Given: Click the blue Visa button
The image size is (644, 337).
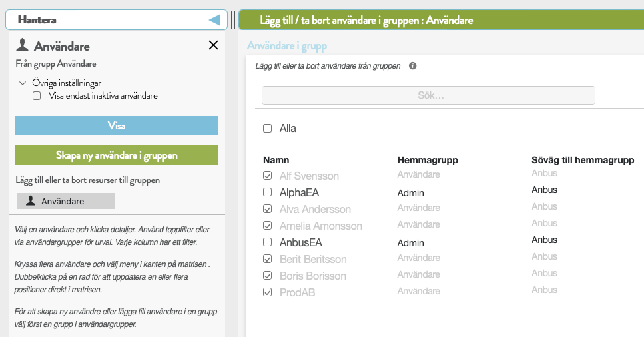Looking at the screenshot, I should pyautogui.click(x=117, y=125).
